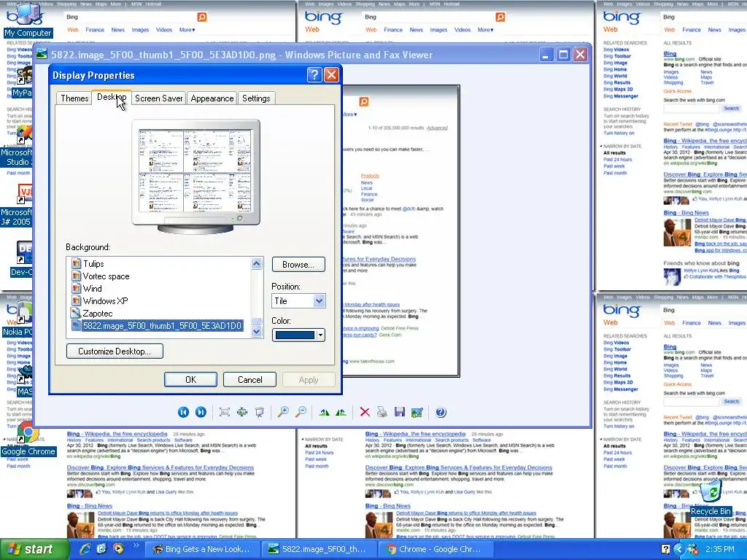
Task: Click the Browse... button
Action: [x=298, y=264]
